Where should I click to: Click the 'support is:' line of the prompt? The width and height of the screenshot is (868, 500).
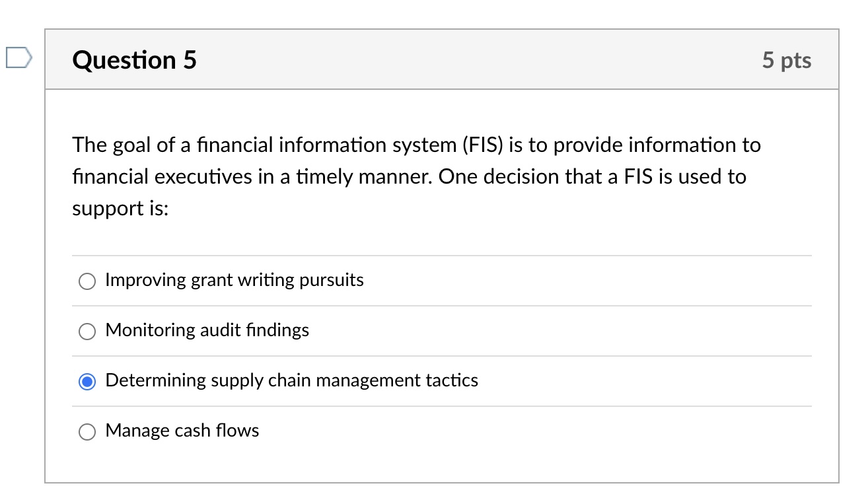tap(120, 209)
